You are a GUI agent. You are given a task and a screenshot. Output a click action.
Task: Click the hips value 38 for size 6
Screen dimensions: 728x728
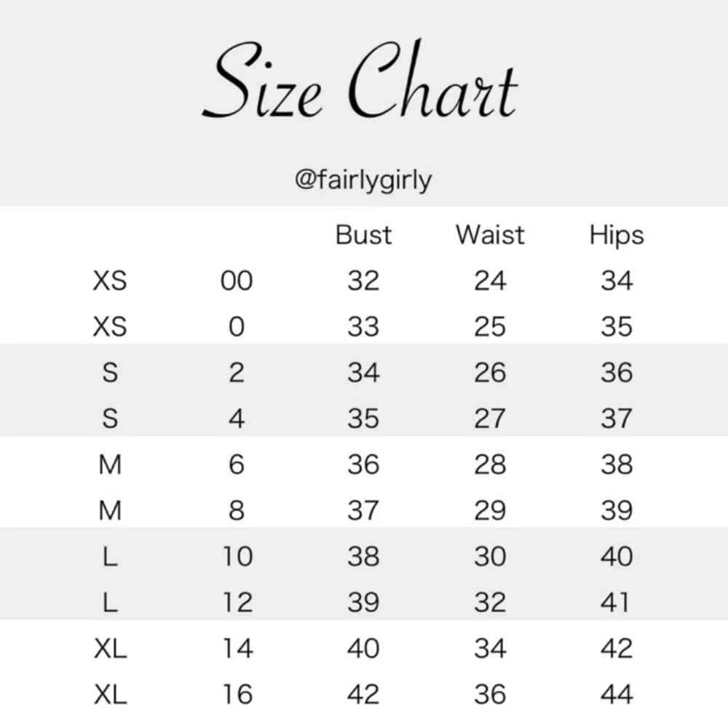[x=617, y=464]
